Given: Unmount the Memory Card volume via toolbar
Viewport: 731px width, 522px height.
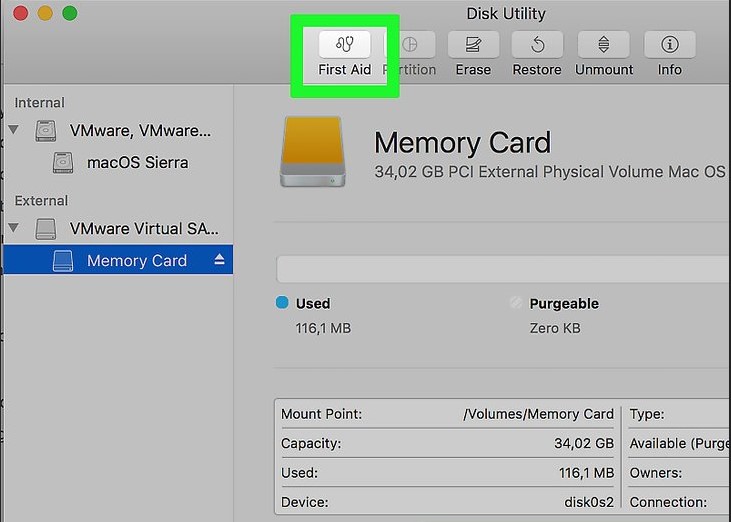Looking at the screenshot, I should (x=603, y=45).
